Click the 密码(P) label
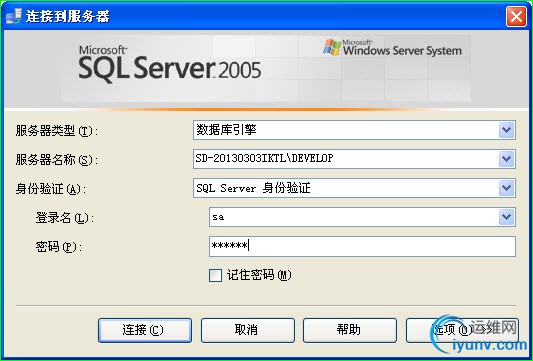533x361 pixels. click(59, 247)
